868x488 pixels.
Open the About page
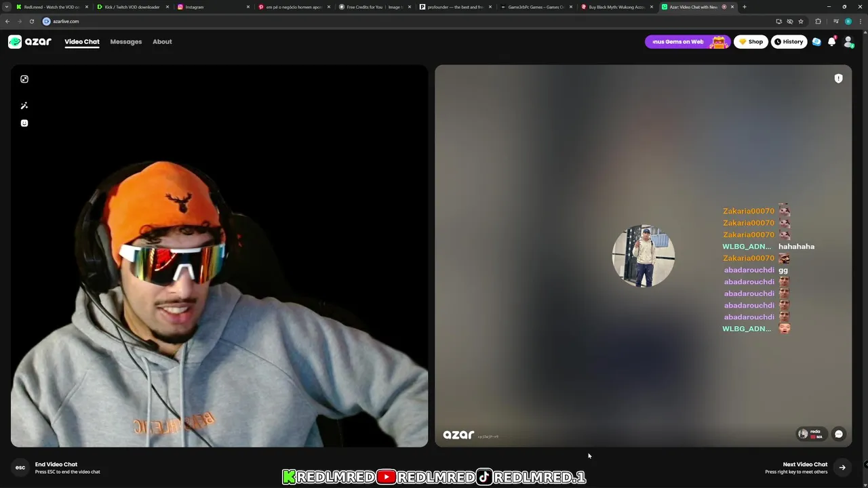tap(162, 42)
